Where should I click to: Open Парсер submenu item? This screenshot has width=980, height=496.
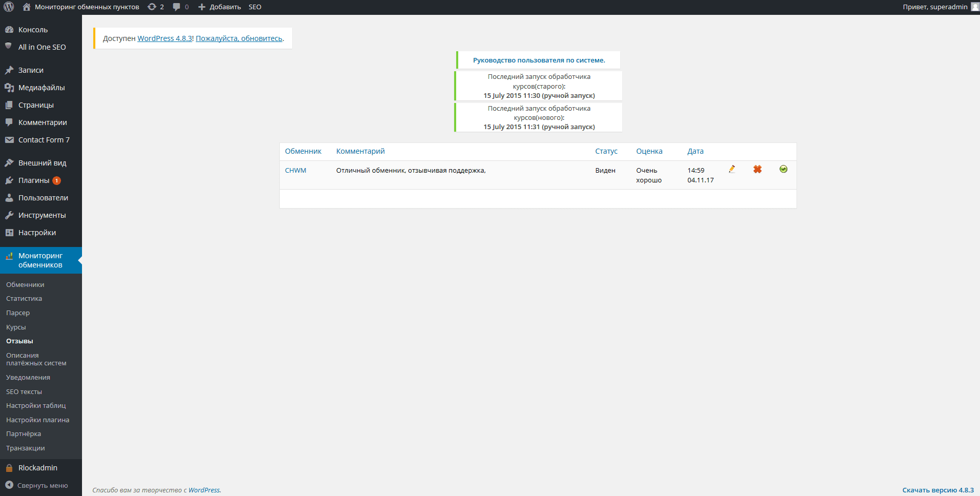[x=18, y=313]
